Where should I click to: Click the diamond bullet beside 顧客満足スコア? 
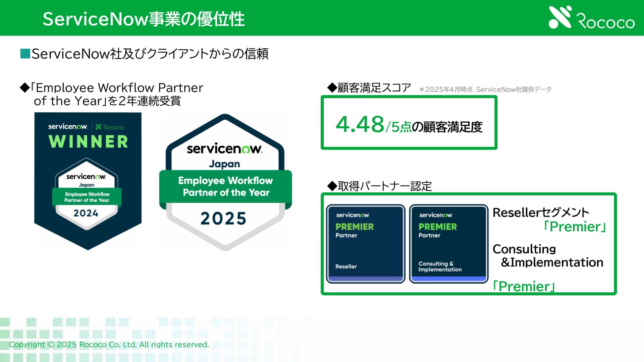point(332,88)
